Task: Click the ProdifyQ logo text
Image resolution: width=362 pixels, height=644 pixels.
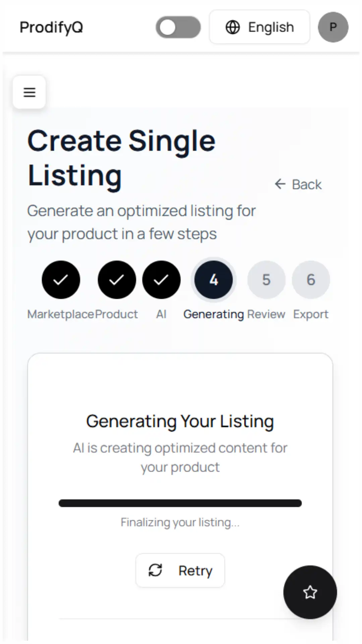Action: 51,27
